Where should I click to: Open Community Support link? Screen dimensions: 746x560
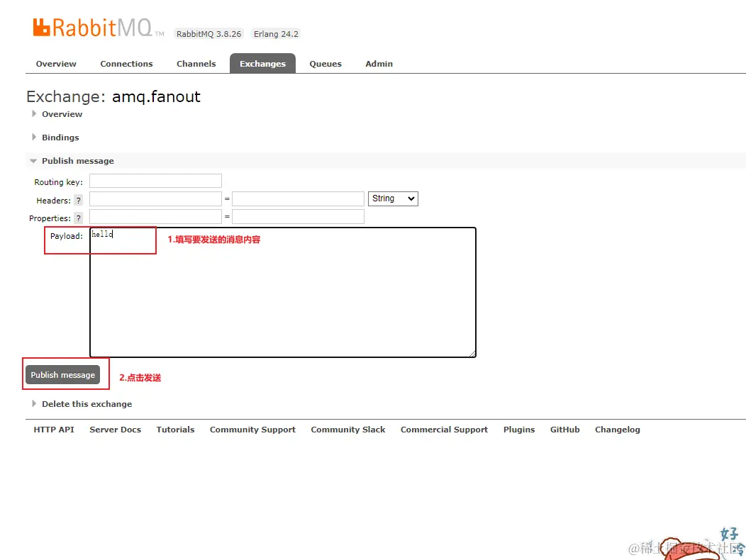tap(252, 430)
